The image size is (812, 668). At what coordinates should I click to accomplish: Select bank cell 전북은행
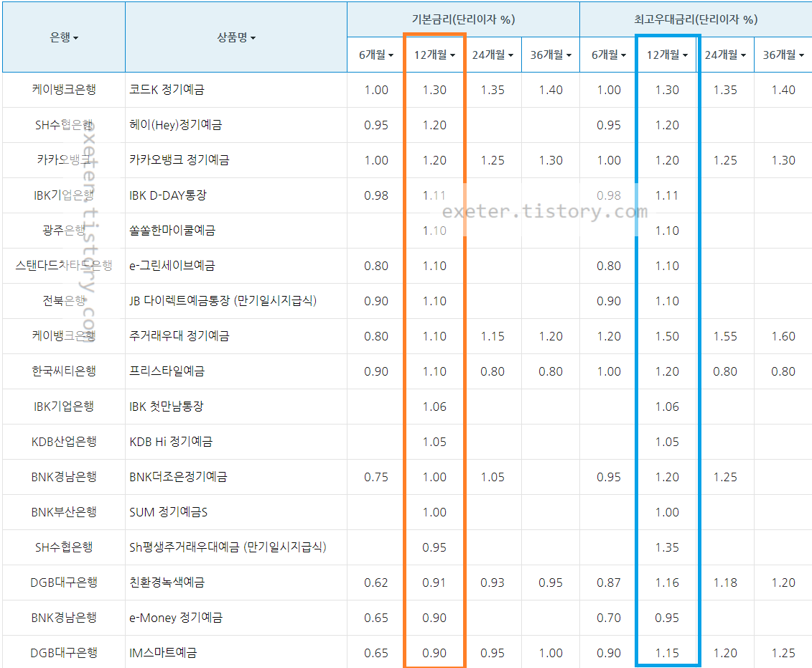point(64,300)
